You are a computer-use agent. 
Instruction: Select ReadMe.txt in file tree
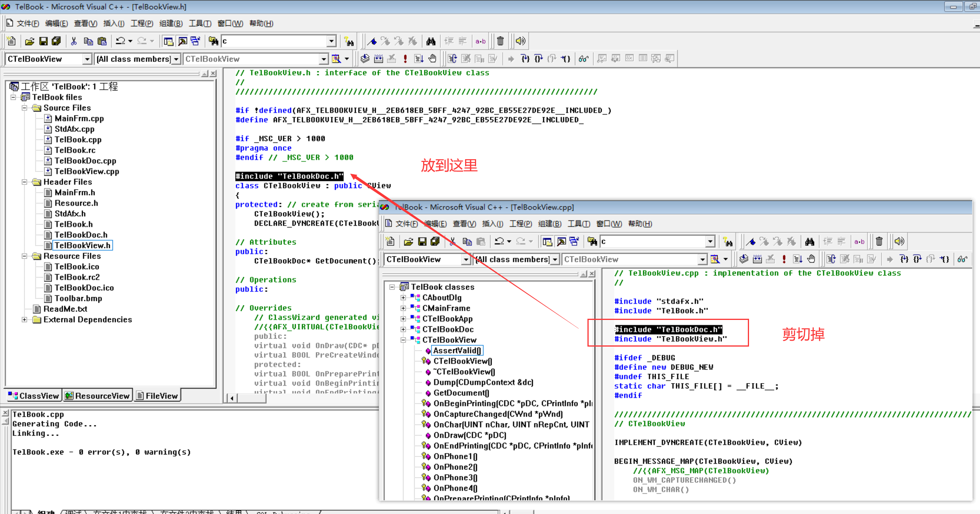(x=65, y=309)
